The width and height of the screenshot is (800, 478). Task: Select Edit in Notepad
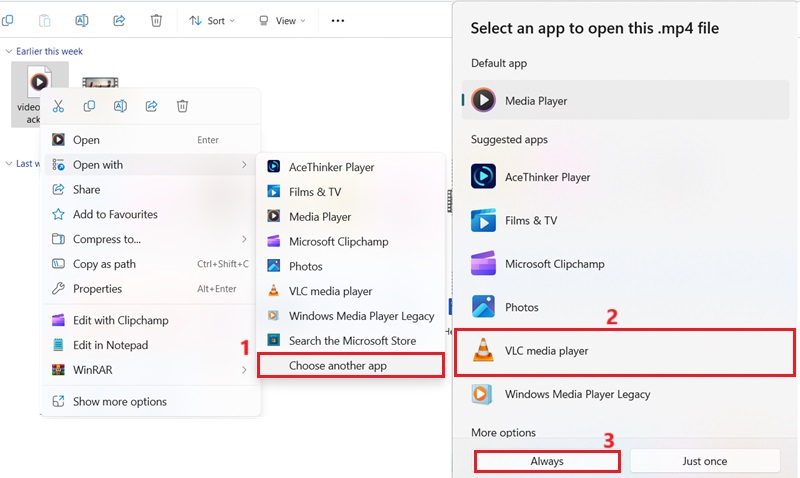coord(150,345)
